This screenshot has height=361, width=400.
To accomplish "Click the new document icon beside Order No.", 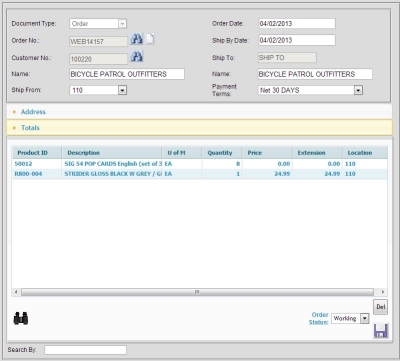I will (x=150, y=39).
